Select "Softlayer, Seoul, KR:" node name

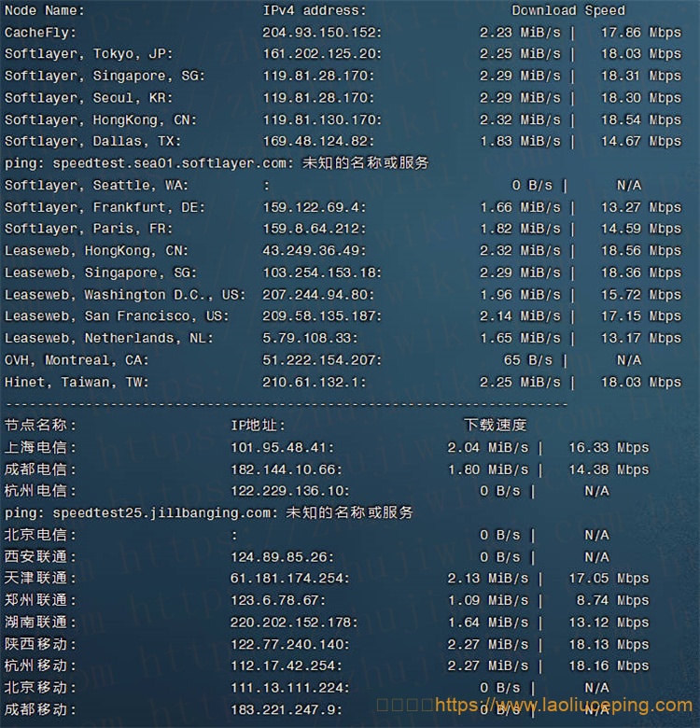89,98
